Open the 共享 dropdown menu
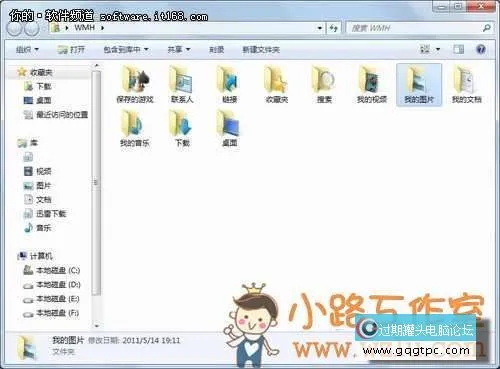This screenshot has width=500, height=369. (179, 50)
